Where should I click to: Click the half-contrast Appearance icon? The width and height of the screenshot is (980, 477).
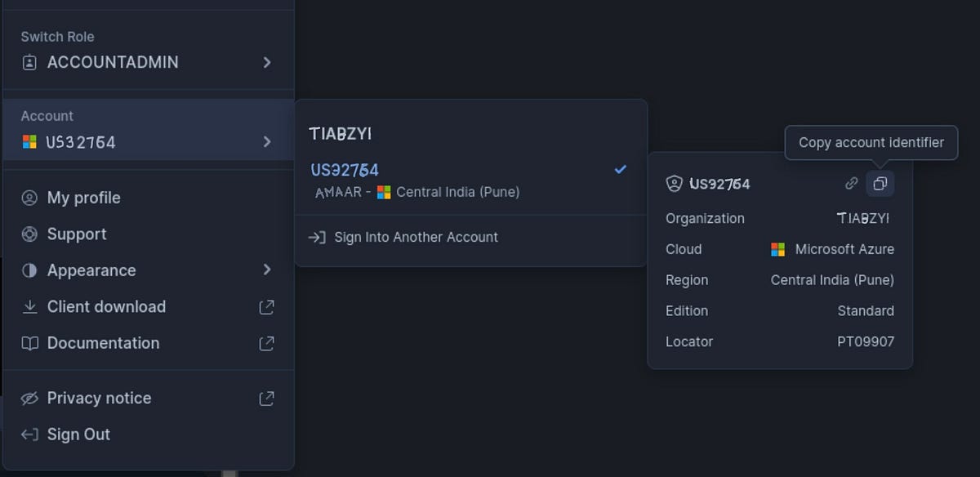point(30,270)
